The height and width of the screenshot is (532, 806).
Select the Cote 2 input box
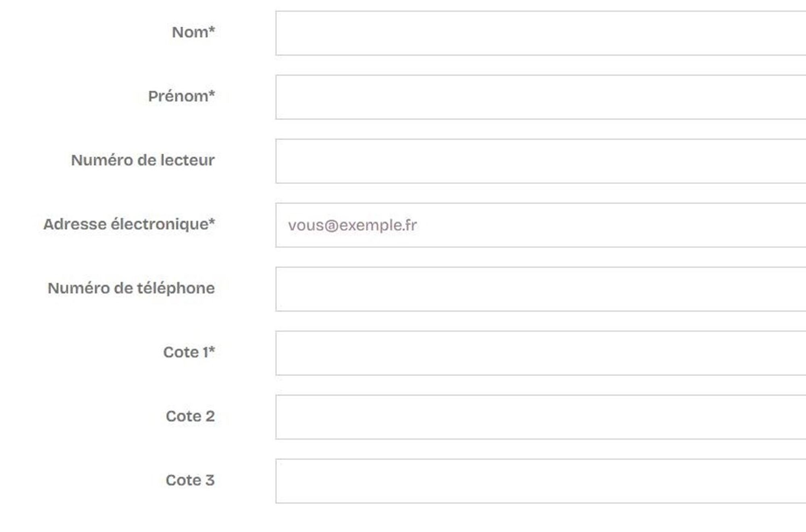[540, 417]
